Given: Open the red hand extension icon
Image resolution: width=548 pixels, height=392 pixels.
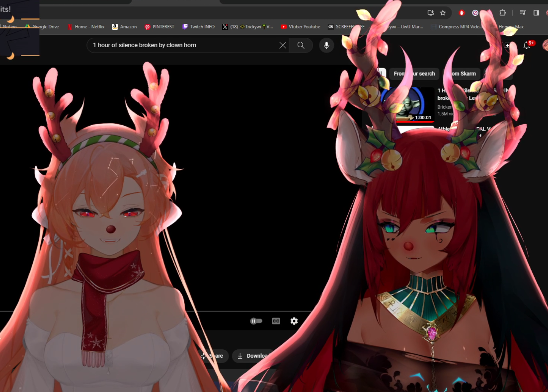Looking at the screenshot, I should (462, 13).
